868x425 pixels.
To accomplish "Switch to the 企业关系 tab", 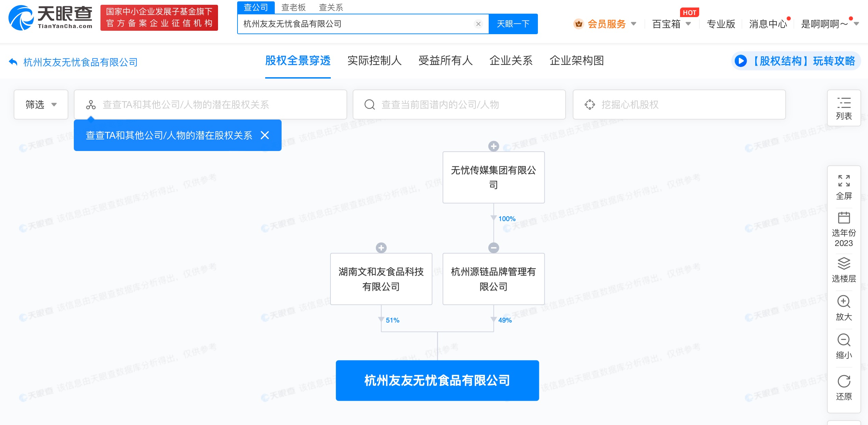I will pyautogui.click(x=511, y=61).
